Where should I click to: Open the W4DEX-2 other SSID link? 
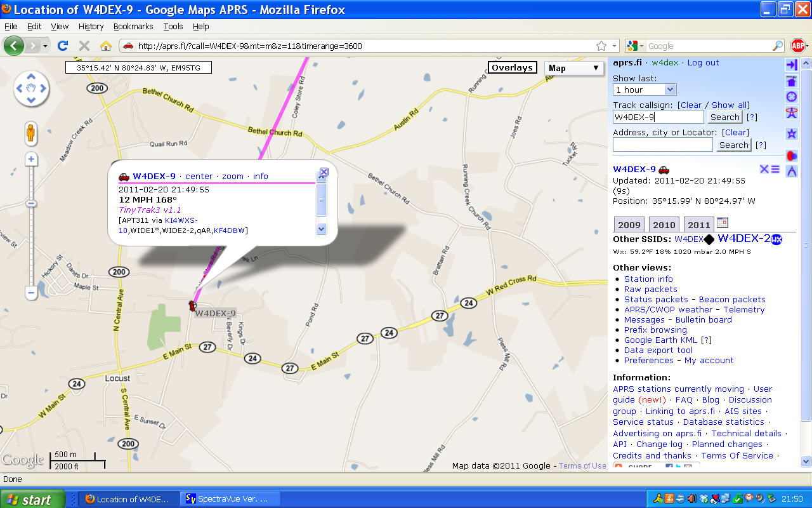pyautogui.click(x=744, y=239)
